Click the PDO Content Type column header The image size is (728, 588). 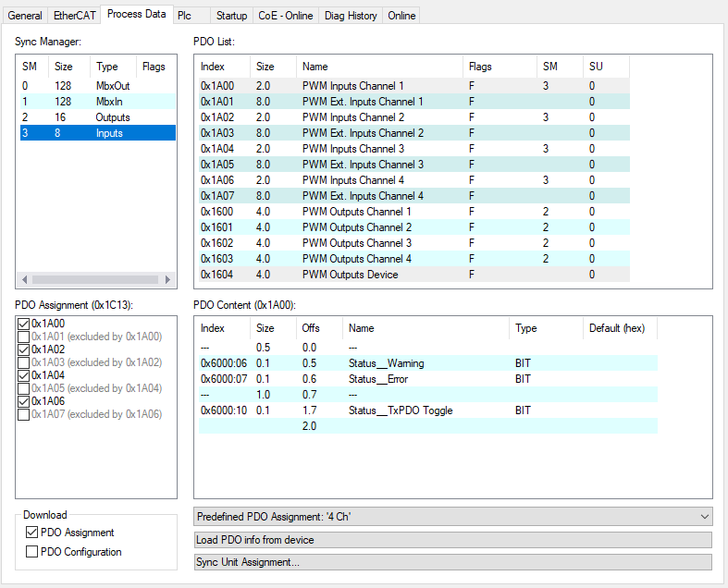tap(546, 328)
